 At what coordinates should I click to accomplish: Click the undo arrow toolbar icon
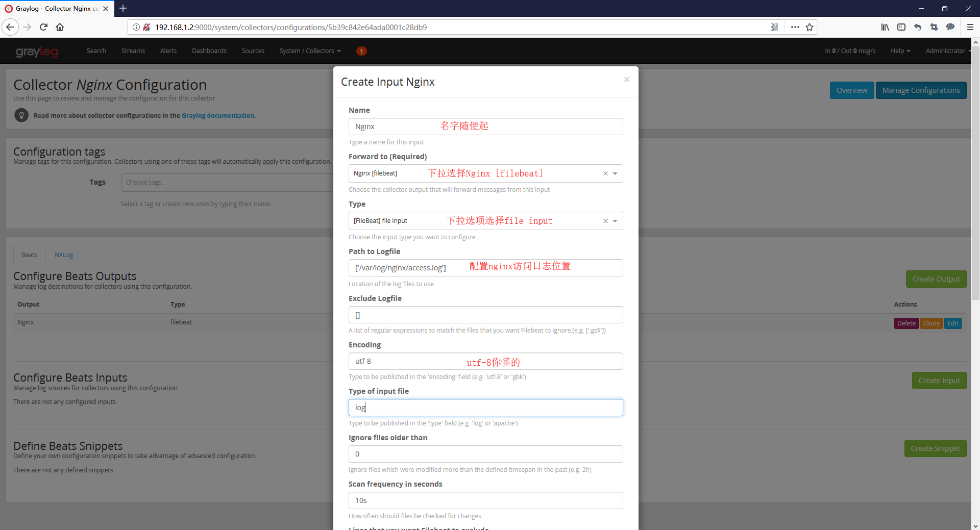coord(918,27)
